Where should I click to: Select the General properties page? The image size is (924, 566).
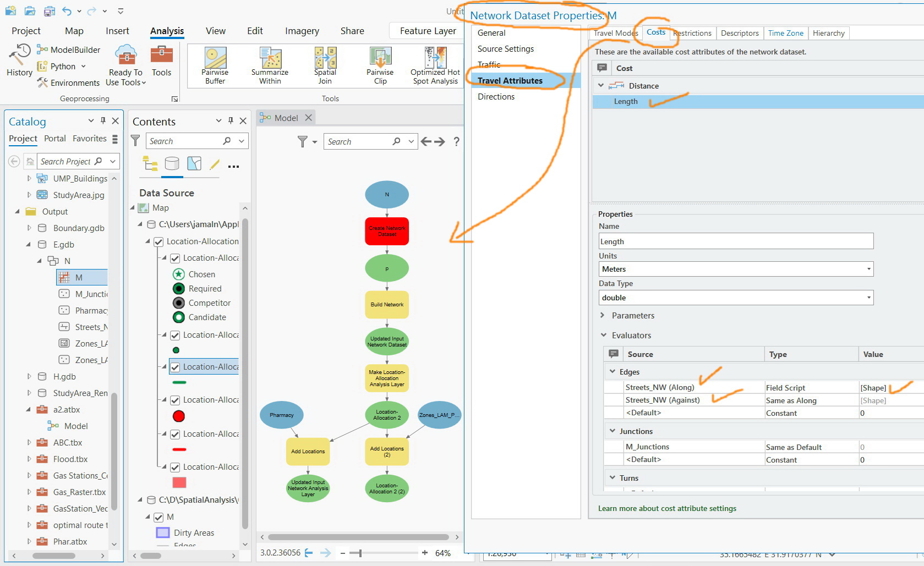491,33
